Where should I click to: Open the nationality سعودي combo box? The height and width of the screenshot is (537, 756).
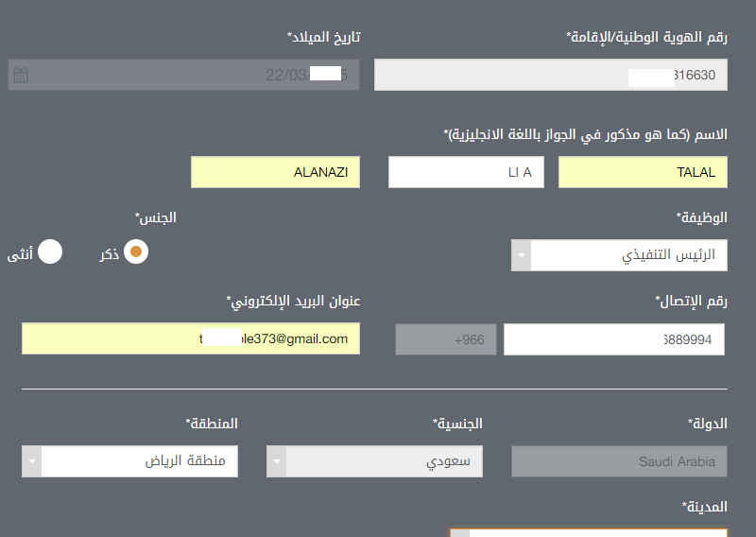pyautogui.click(x=374, y=461)
